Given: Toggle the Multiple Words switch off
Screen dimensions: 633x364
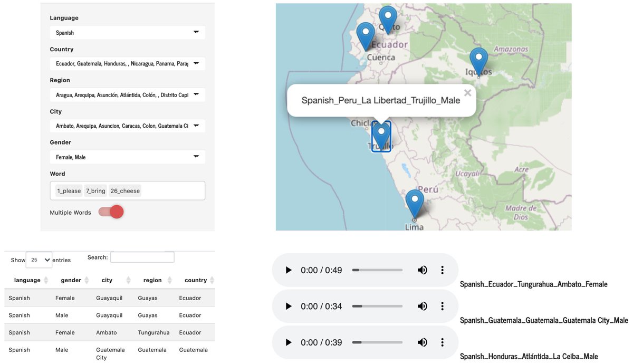Looking at the screenshot, I should point(111,212).
